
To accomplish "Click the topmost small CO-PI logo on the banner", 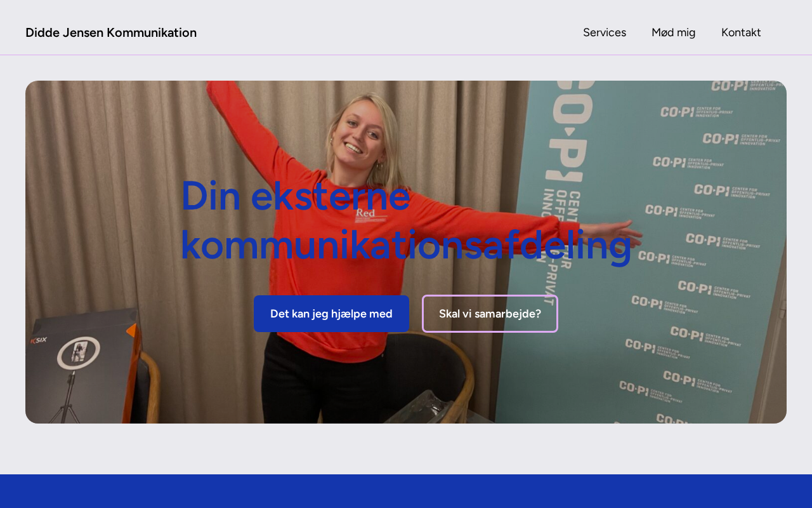I will (742, 86).
